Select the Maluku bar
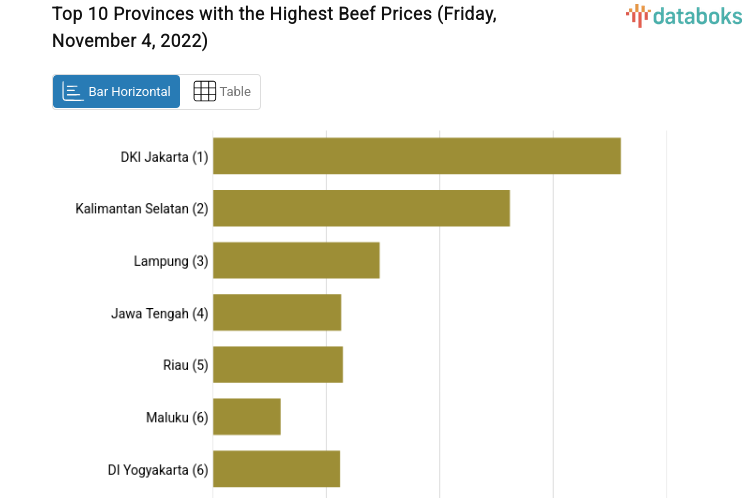Viewport: 753px width, 498px height. click(x=247, y=416)
